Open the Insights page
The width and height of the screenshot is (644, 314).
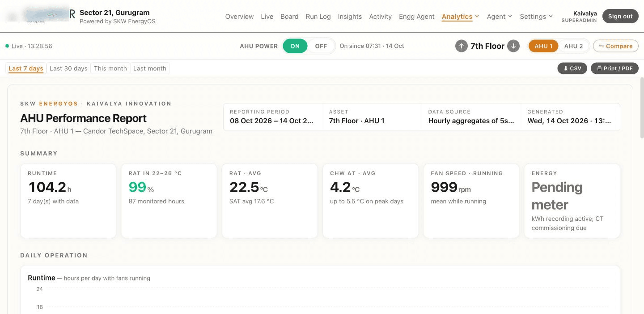coord(350,17)
